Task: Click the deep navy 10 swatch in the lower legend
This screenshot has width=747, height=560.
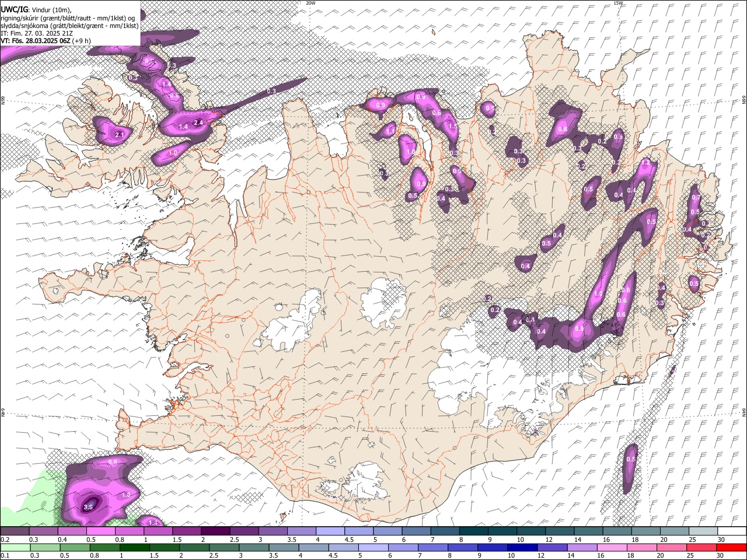Action: [x=522, y=547]
